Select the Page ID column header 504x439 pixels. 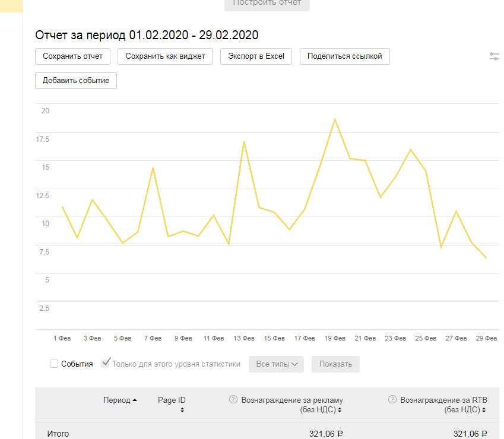click(172, 400)
